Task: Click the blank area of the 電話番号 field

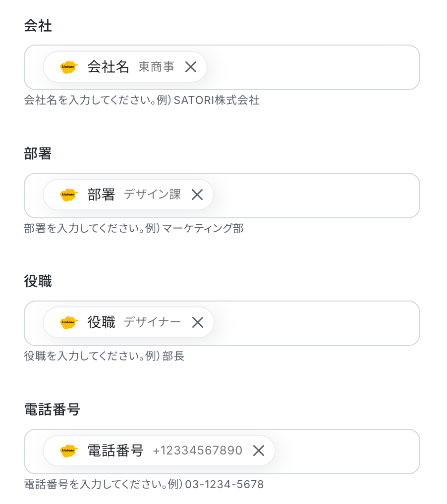Action: 346,451
